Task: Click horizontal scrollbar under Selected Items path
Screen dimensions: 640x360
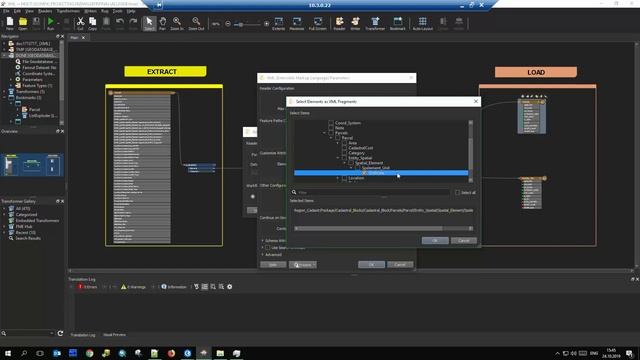Action: [383, 228]
